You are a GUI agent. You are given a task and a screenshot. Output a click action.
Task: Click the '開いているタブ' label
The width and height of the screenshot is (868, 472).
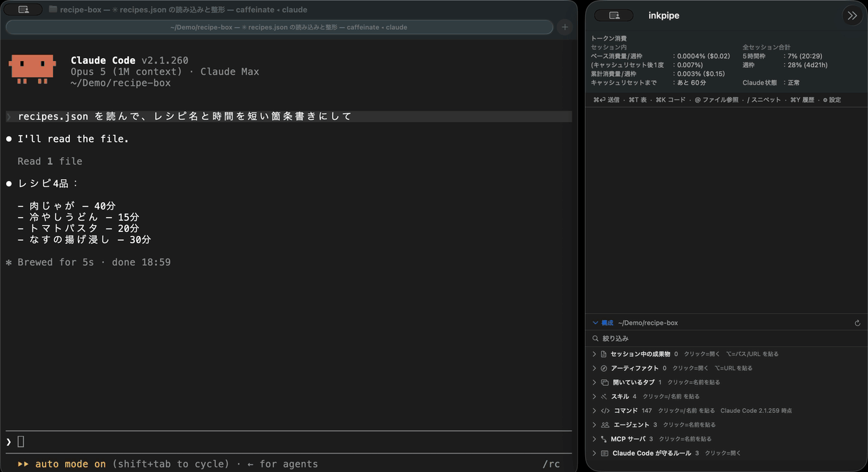point(633,382)
